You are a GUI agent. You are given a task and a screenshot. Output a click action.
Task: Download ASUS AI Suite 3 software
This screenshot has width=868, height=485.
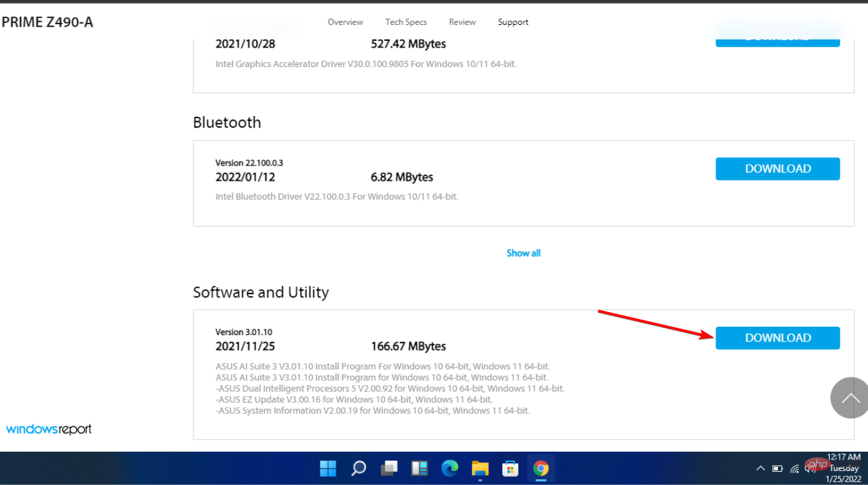777,338
